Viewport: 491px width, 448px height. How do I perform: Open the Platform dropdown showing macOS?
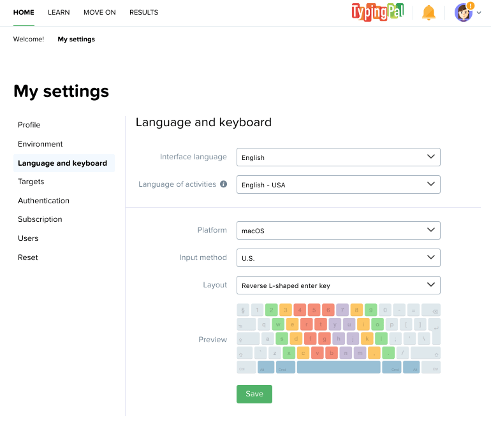coord(338,231)
